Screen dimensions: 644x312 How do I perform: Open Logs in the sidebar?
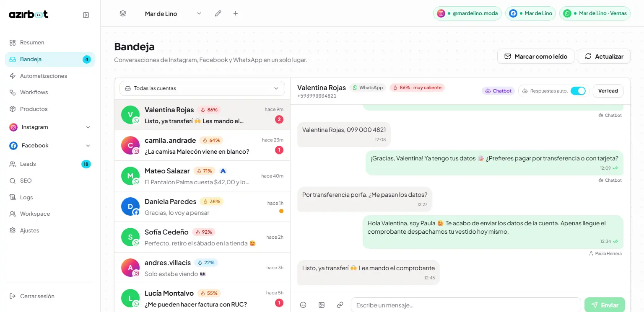click(x=50, y=197)
